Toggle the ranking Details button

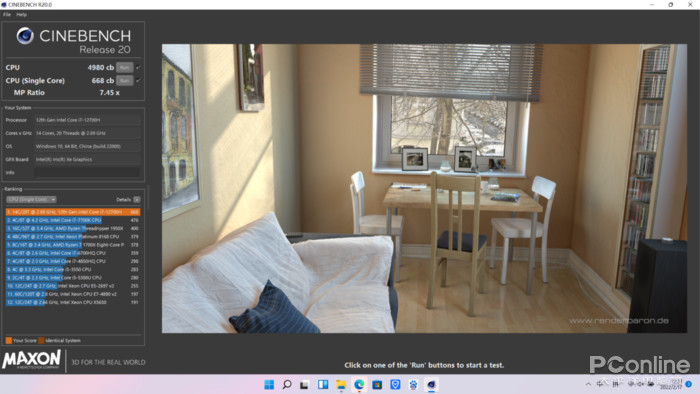137,199
